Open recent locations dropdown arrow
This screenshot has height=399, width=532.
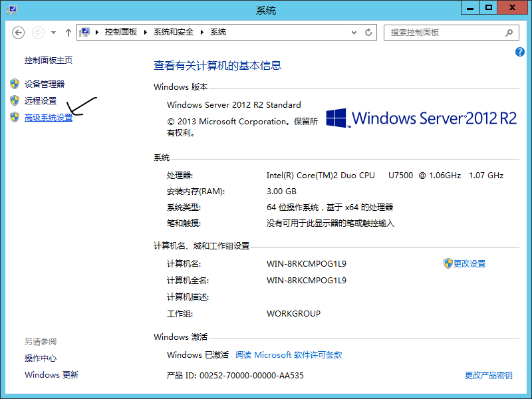[53, 33]
